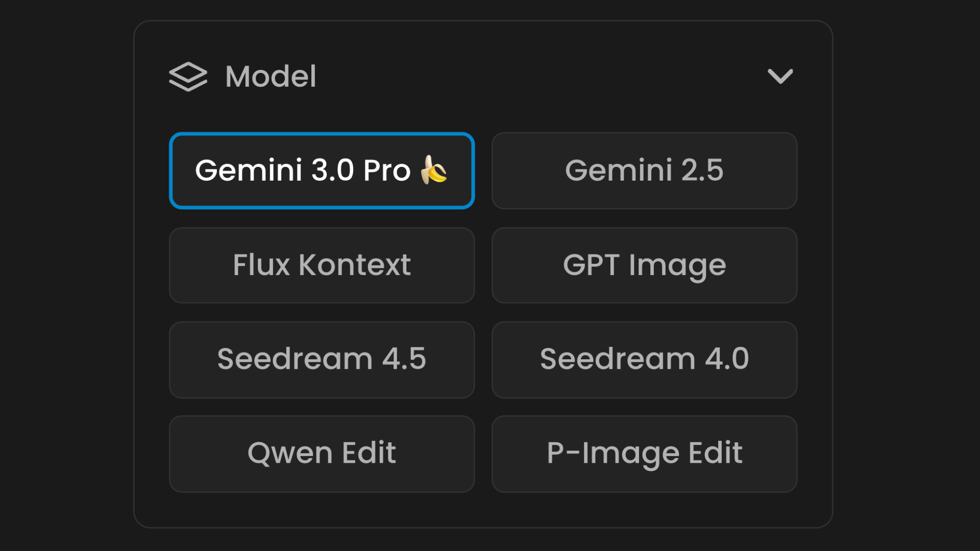Click the down arrow in the Model panel

(x=780, y=77)
